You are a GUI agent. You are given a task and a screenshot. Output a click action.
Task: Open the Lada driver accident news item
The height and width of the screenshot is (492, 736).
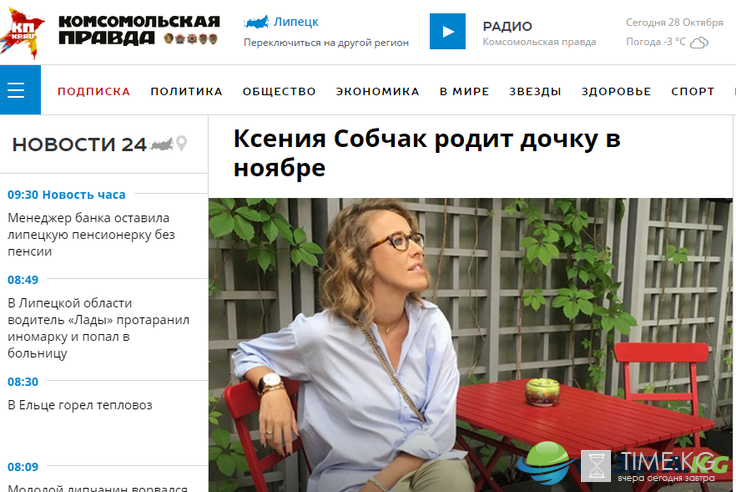click(x=99, y=328)
